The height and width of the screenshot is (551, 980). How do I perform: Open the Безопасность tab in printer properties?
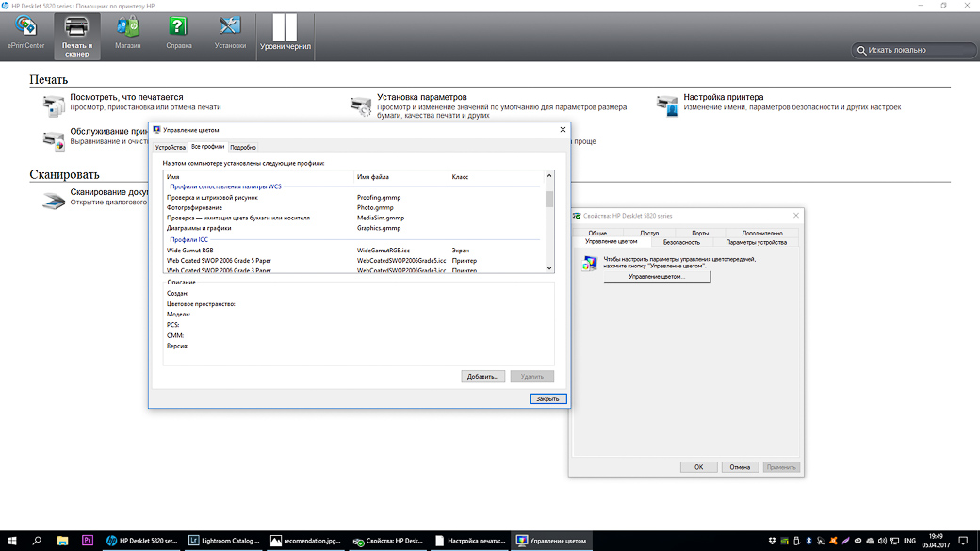pos(681,242)
